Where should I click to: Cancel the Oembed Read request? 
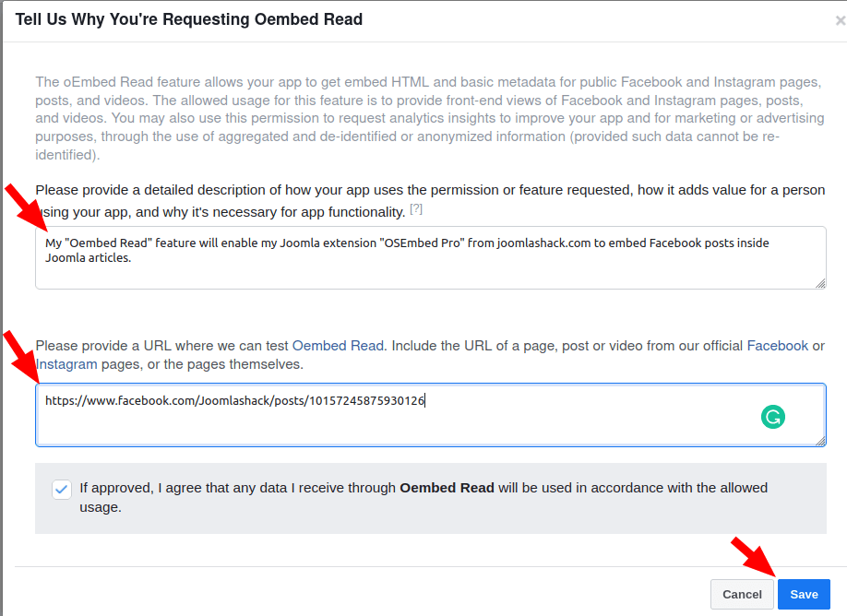(742, 594)
